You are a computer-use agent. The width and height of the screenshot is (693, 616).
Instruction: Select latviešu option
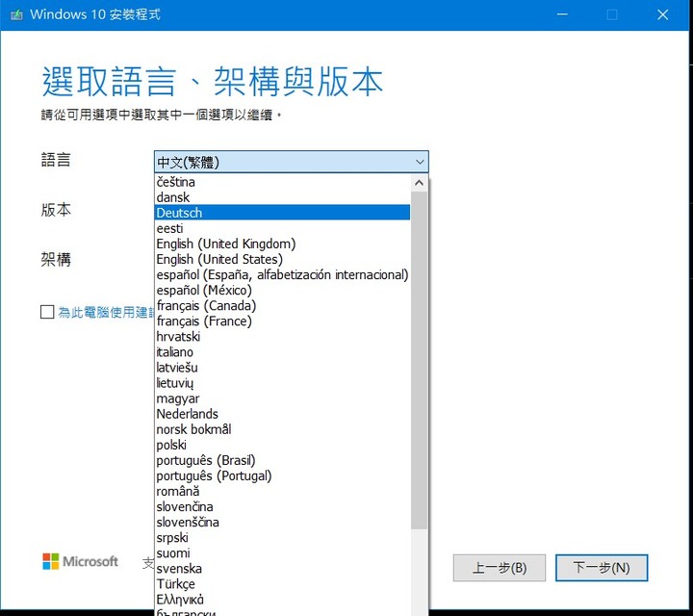(x=283, y=368)
